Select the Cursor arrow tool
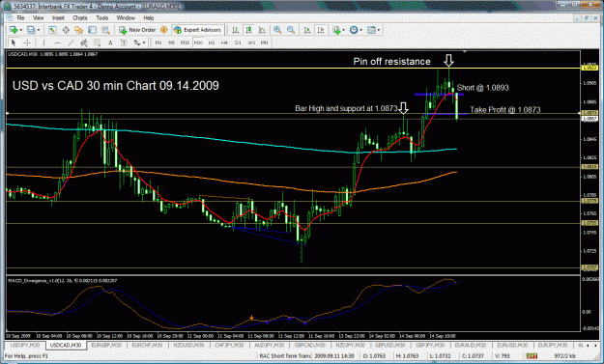This screenshot has height=364, width=604. coord(14,42)
